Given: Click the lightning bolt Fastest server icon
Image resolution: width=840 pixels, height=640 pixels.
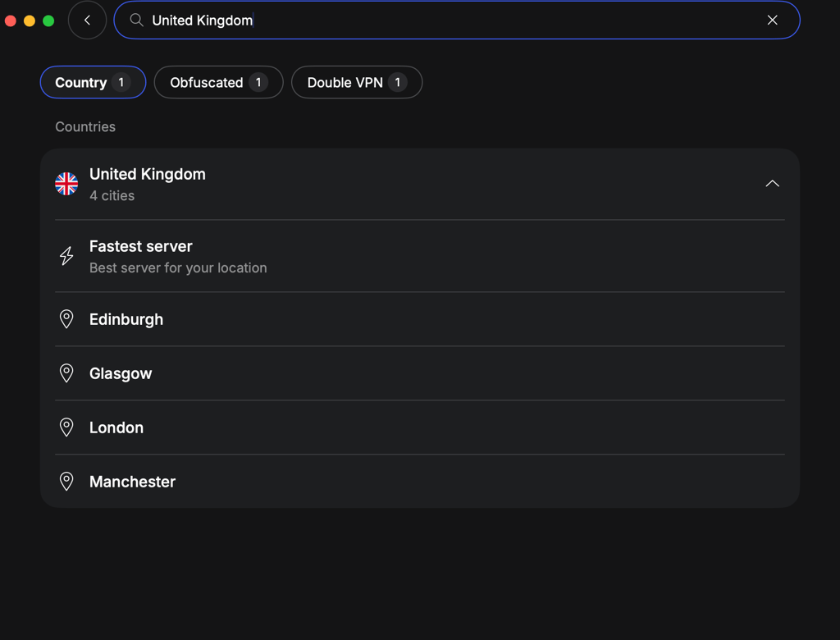Looking at the screenshot, I should pyautogui.click(x=66, y=256).
